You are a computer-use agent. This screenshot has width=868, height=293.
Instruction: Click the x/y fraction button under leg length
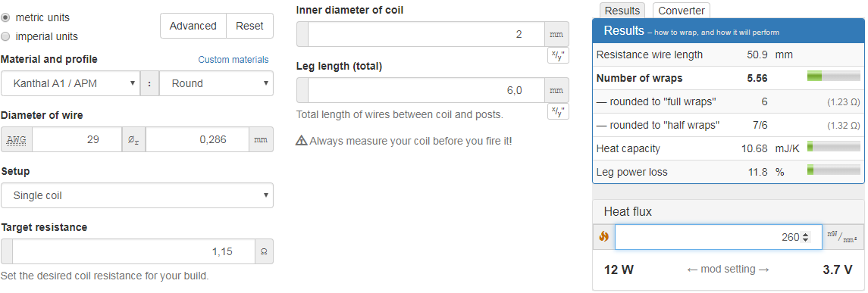click(x=558, y=111)
